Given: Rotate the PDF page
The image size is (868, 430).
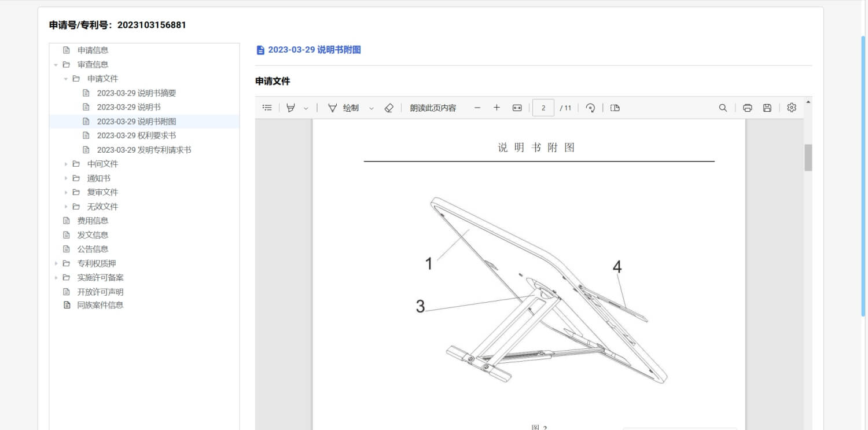Looking at the screenshot, I should pyautogui.click(x=590, y=108).
